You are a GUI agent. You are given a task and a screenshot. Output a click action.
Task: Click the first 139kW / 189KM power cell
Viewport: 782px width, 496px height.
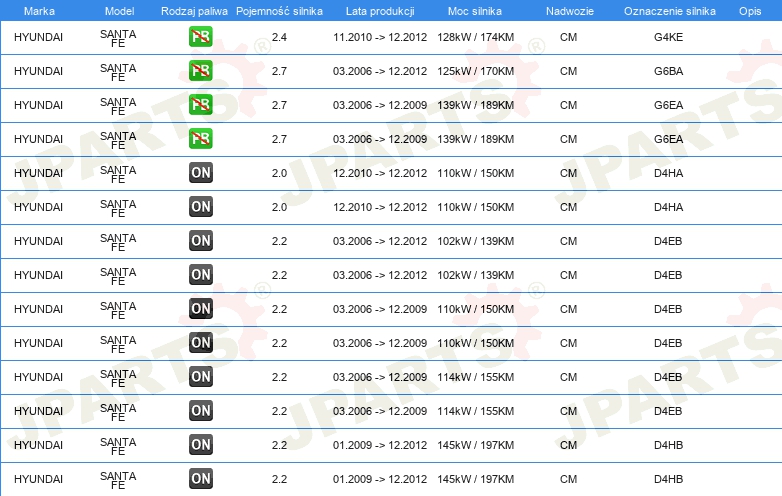point(475,105)
